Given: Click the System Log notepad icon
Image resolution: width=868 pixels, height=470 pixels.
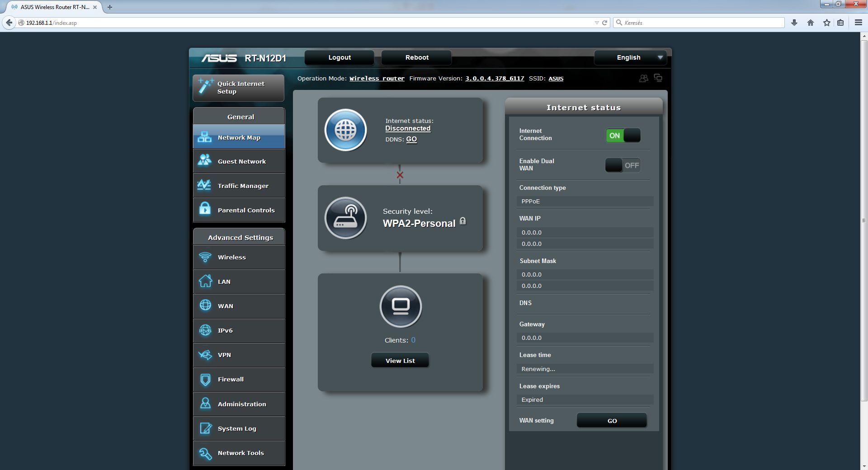Looking at the screenshot, I should [x=206, y=428].
